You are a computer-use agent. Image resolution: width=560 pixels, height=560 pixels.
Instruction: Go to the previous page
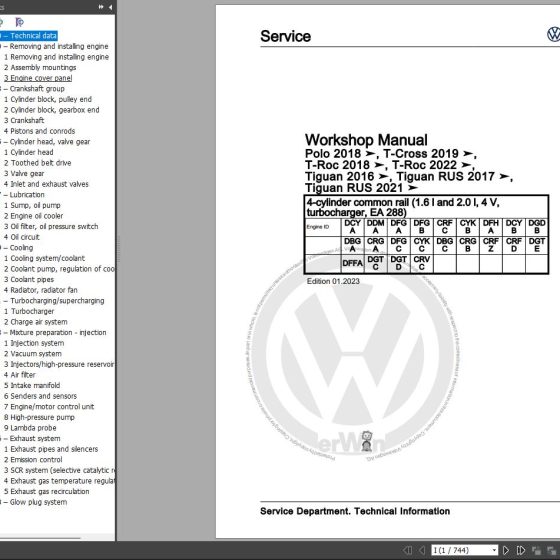tap(422, 550)
